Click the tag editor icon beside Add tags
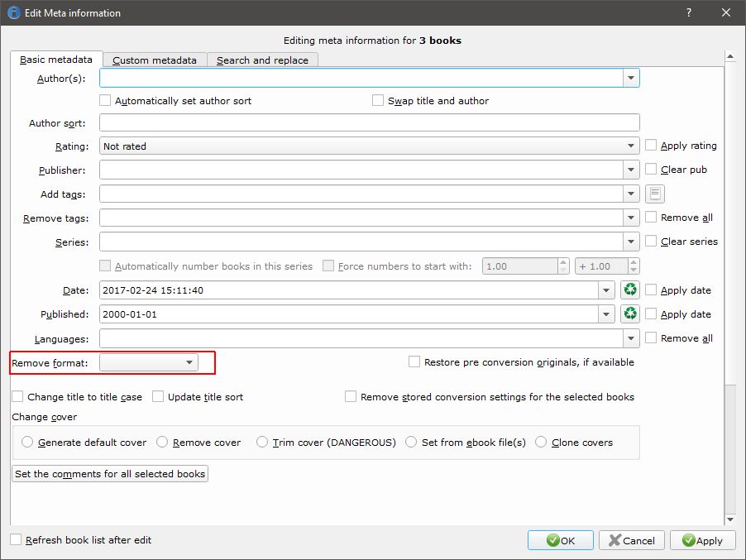 (655, 194)
